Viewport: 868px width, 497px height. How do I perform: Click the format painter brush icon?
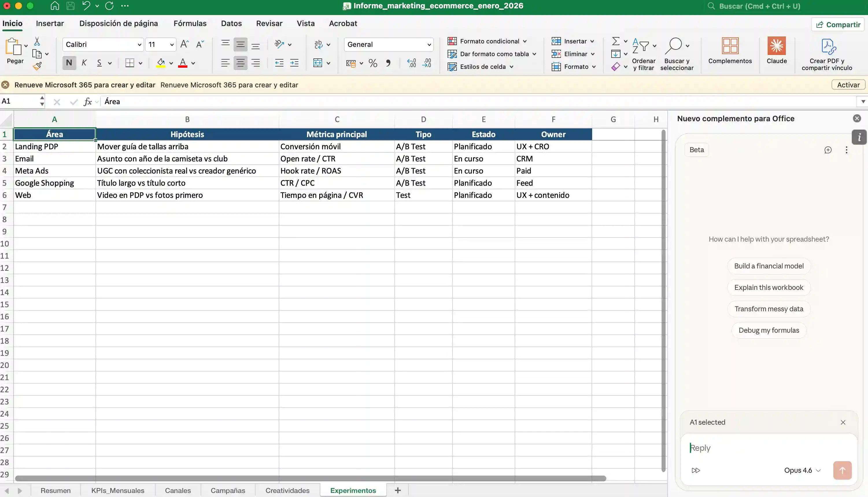click(37, 66)
